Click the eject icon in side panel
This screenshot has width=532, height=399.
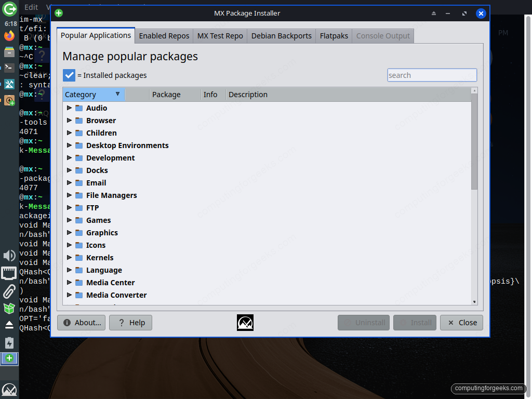pos(9,325)
